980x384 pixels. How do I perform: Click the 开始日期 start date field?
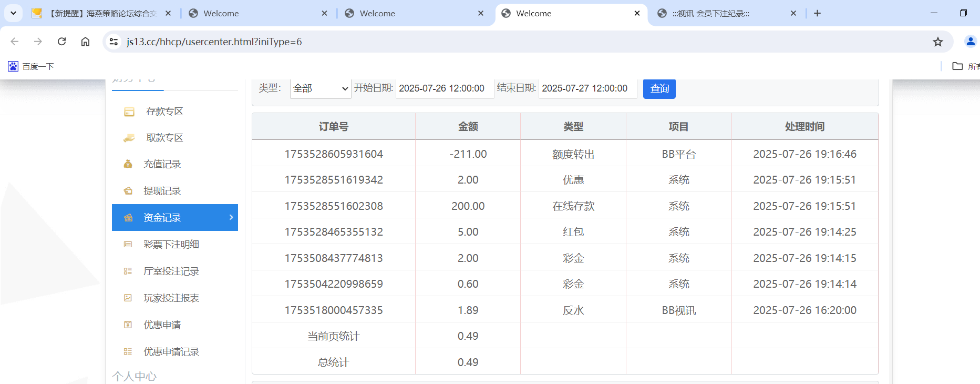(444, 88)
